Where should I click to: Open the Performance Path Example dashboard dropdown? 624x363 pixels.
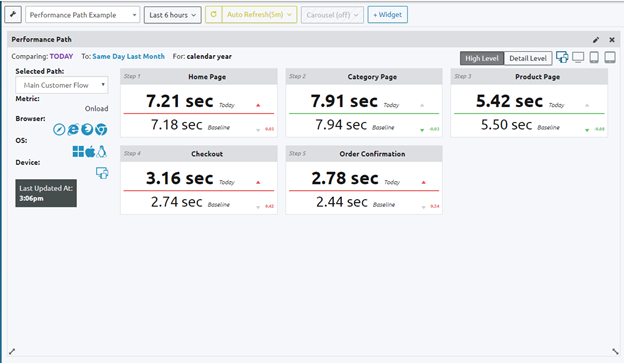point(82,15)
